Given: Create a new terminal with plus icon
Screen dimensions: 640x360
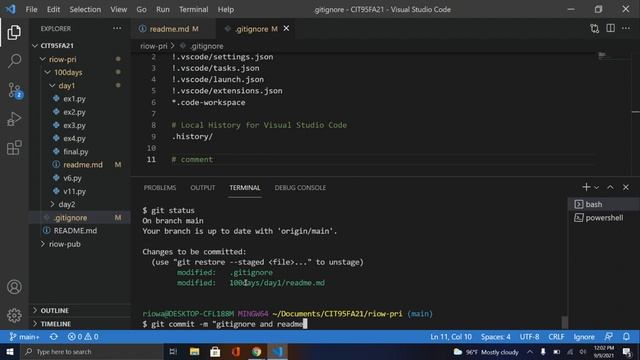Looking at the screenshot, I should [x=586, y=187].
